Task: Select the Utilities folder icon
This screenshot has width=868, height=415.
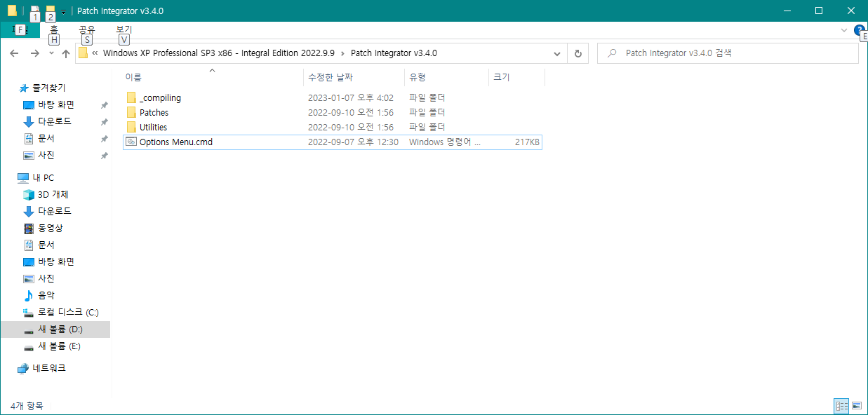Action: pyautogui.click(x=131, y=127)
